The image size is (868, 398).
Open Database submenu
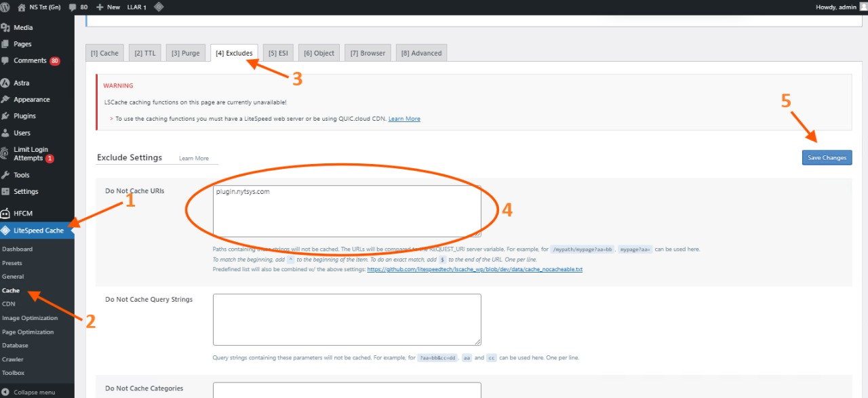(x=15, y=346)
